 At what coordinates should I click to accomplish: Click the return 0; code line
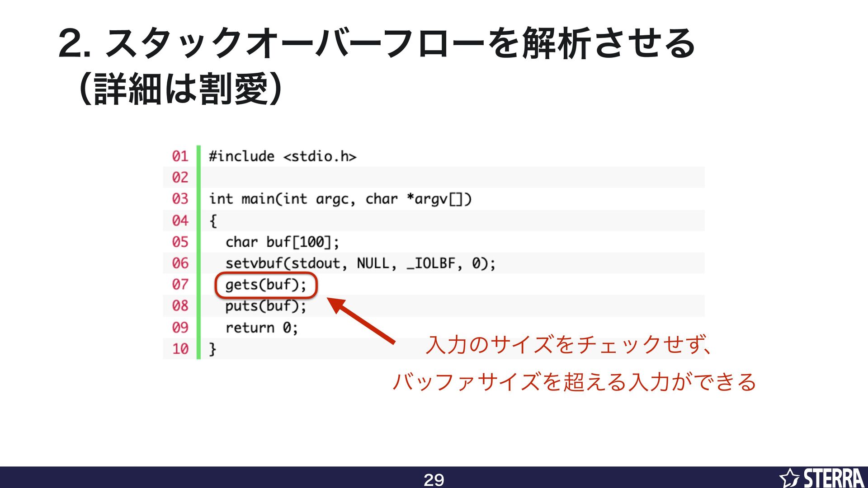(x=262, y=327)
